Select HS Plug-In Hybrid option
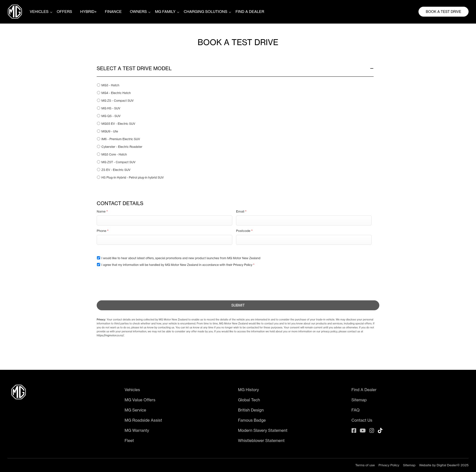 [98, 177]
